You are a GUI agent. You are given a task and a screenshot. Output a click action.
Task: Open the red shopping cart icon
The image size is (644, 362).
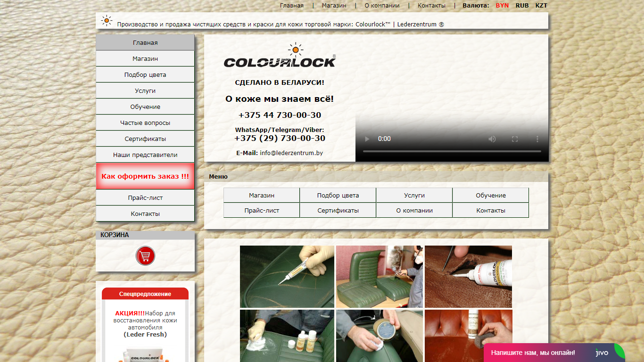pyautogui.click(x=145, y=255)
